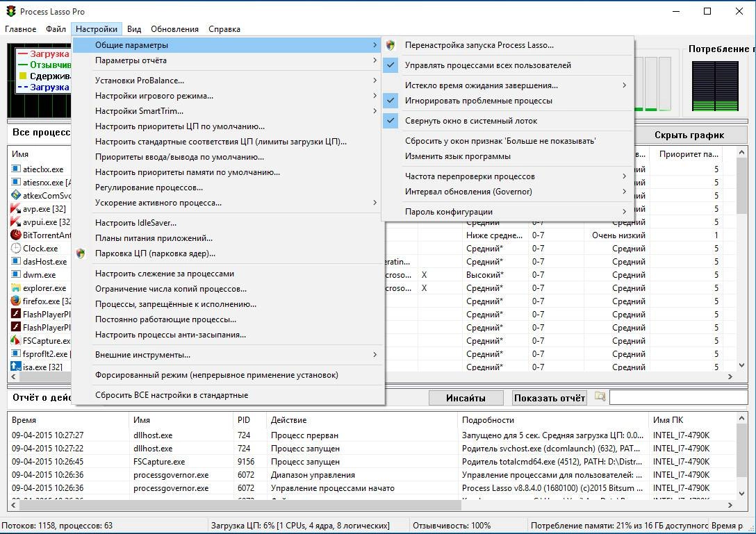The width and height of the screenshot is (756, 534).
Task: Expand Интервал обновления (Governor) submenu
Action: pos(508,192)
